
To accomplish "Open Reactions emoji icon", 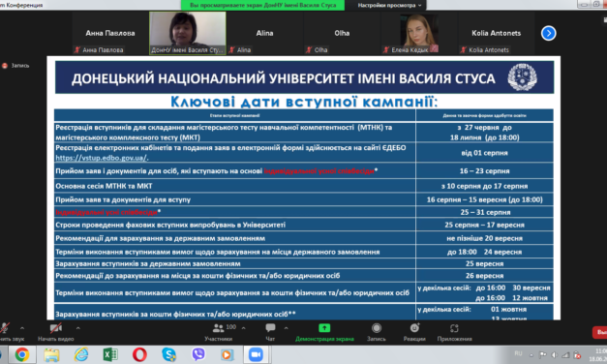I will point(414,328).
